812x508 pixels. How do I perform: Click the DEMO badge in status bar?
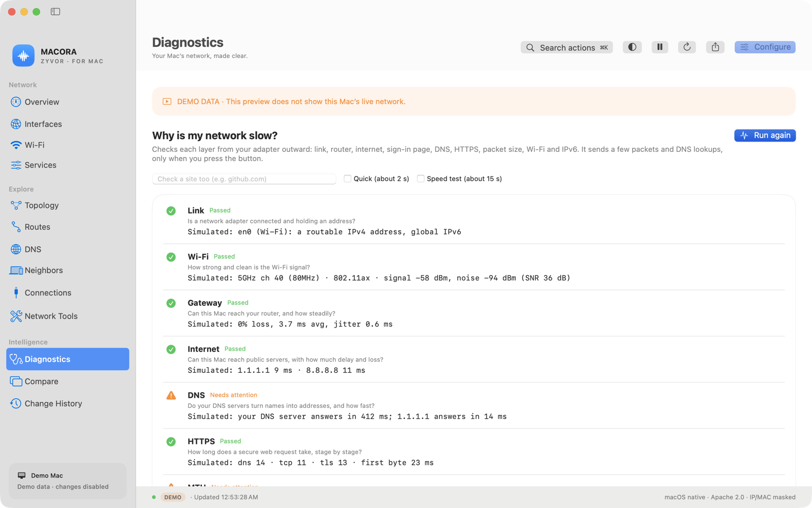click(x=173, y=497)
